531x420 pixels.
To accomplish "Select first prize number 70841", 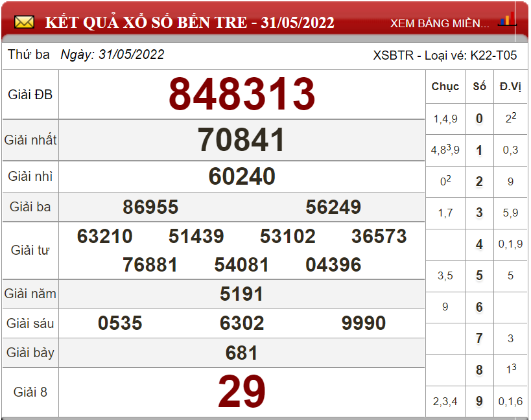I will pyautogui.click(x=241, y=140).
